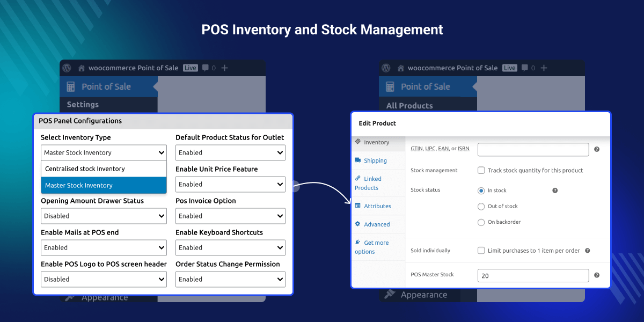Open comments bubble in right window admin bar
This screenshot has height=322, width=644.
525,68
